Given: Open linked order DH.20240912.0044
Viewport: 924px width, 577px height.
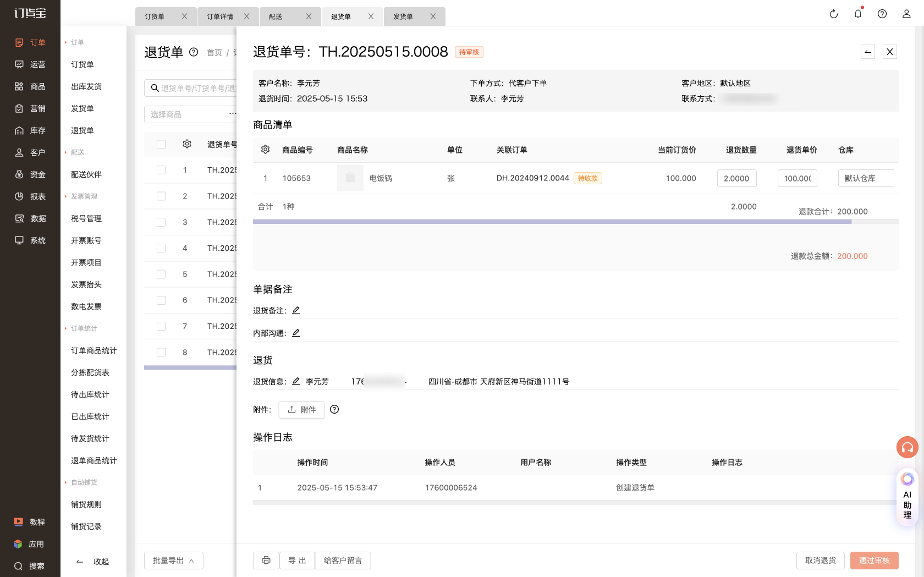Looking at the screenshot, I should (532, 178).
